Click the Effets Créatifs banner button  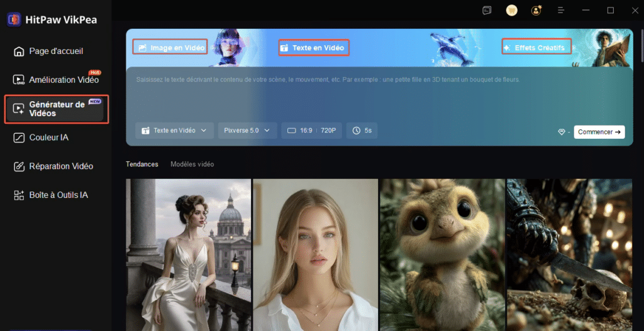pyautogui.click(x=536, y=47)
